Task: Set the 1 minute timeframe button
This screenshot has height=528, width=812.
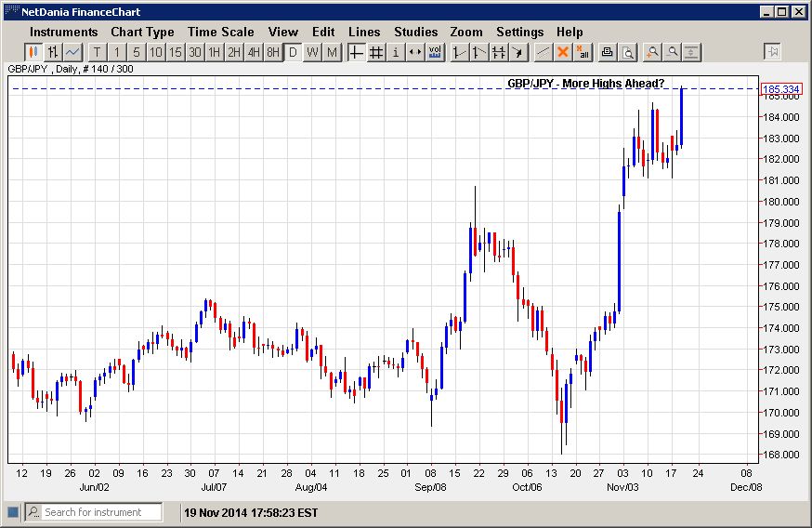Action: (117, 52)
